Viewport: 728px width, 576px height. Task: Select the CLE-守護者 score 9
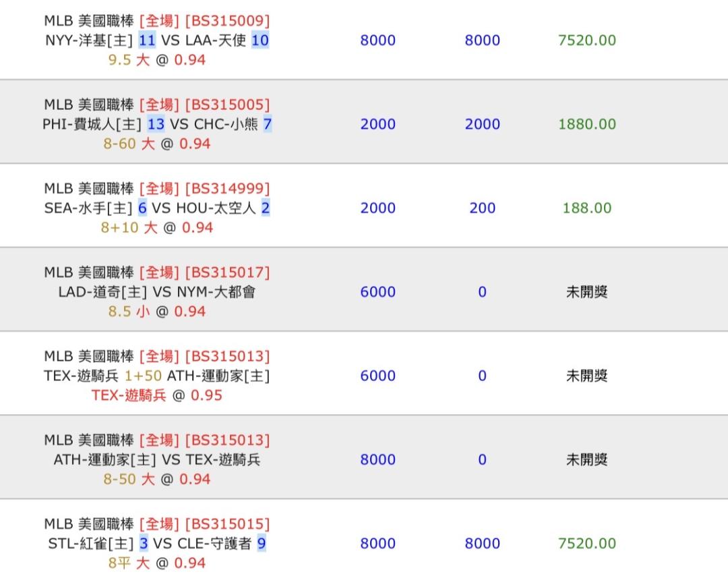(x=262, y=544)
